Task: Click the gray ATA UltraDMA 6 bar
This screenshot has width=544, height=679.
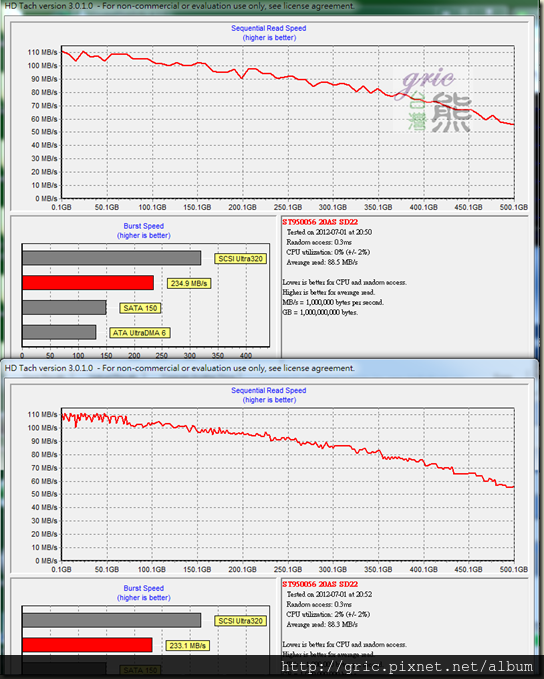Action: click(59, 332)
